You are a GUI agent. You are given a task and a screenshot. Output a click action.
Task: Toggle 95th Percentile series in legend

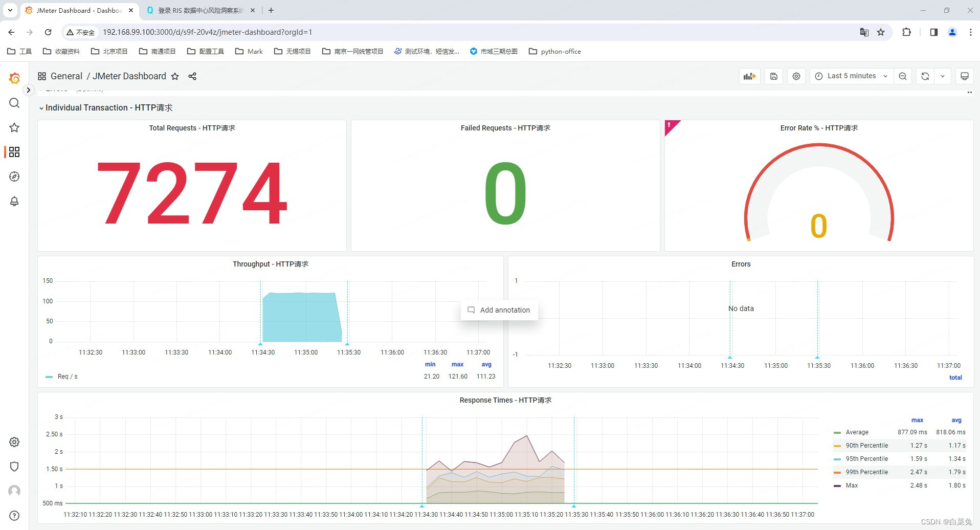click(x=866, y=459)
